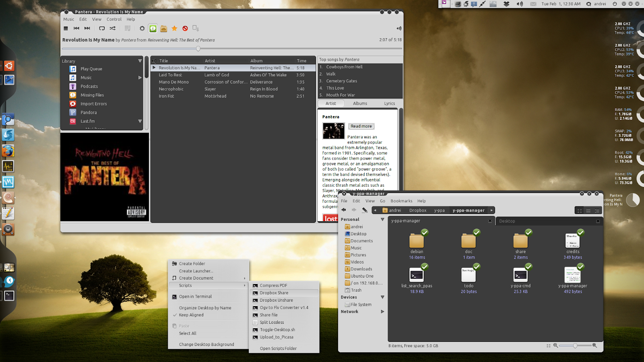Switch Nautilus to list view
644x362 pixels.
588,210
